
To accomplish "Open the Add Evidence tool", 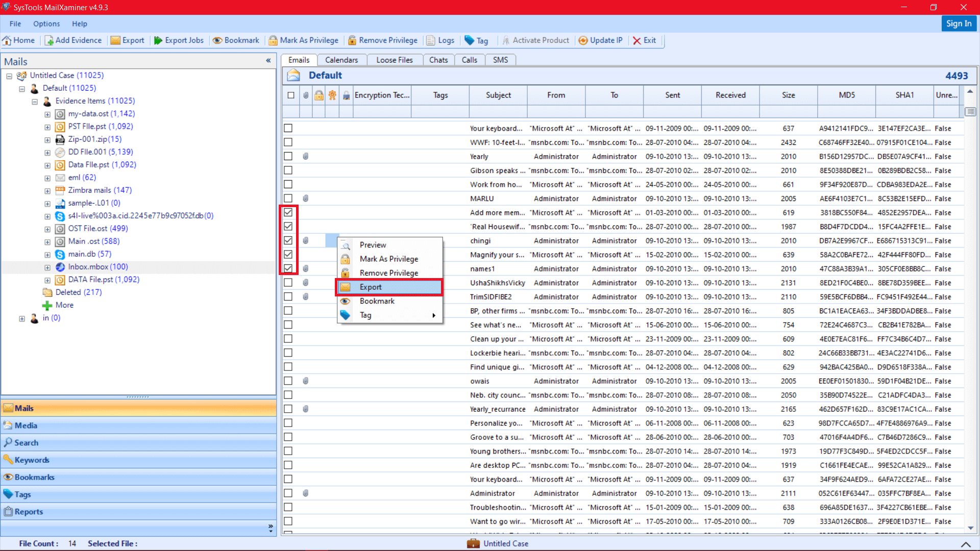I will pos(73,40).
